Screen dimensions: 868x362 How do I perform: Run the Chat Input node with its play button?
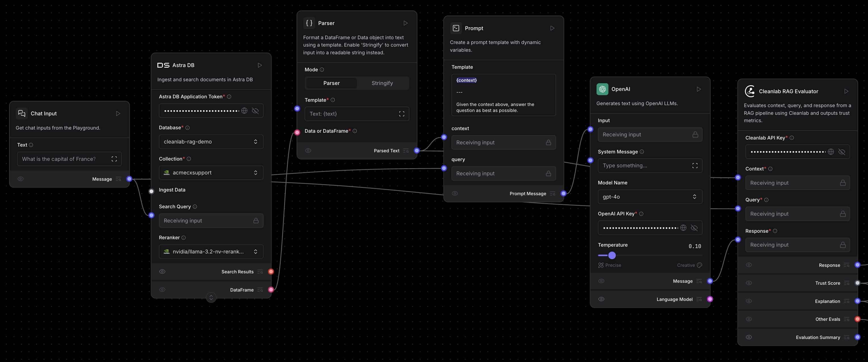coord(118,113)
